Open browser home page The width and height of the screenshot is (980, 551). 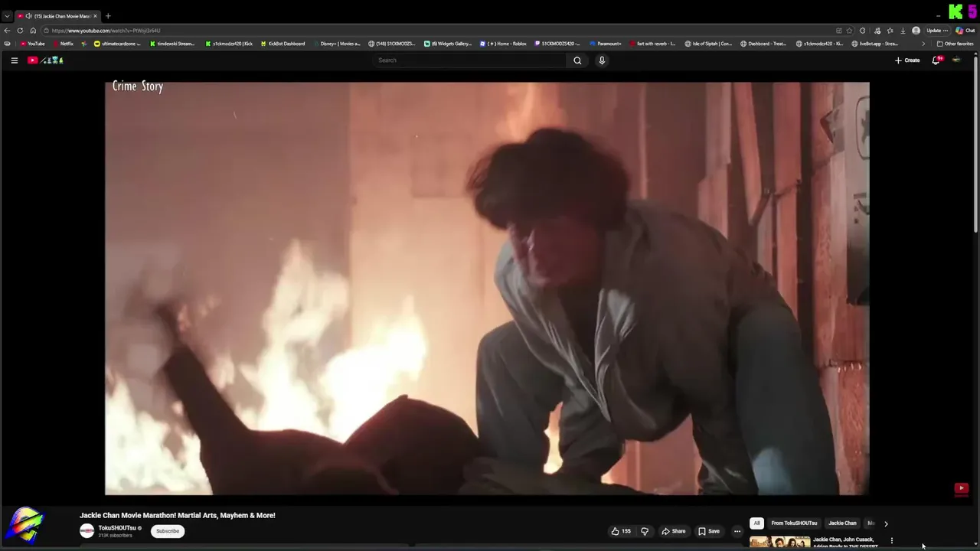33,31
